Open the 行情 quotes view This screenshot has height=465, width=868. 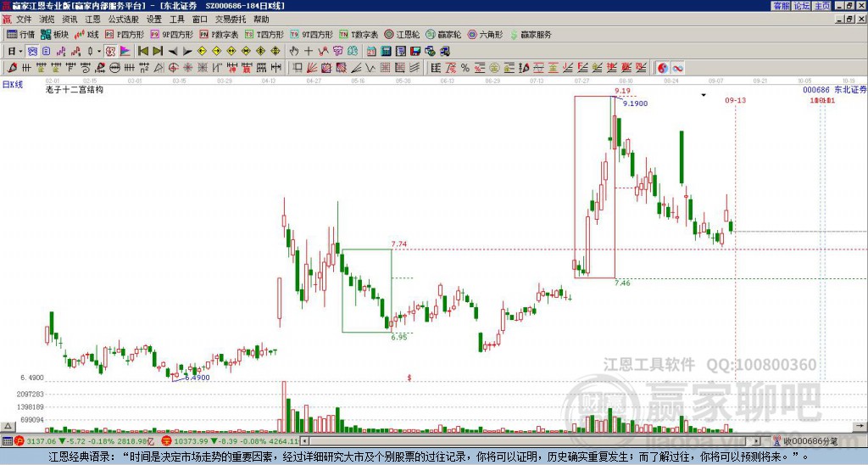point(20,34)
